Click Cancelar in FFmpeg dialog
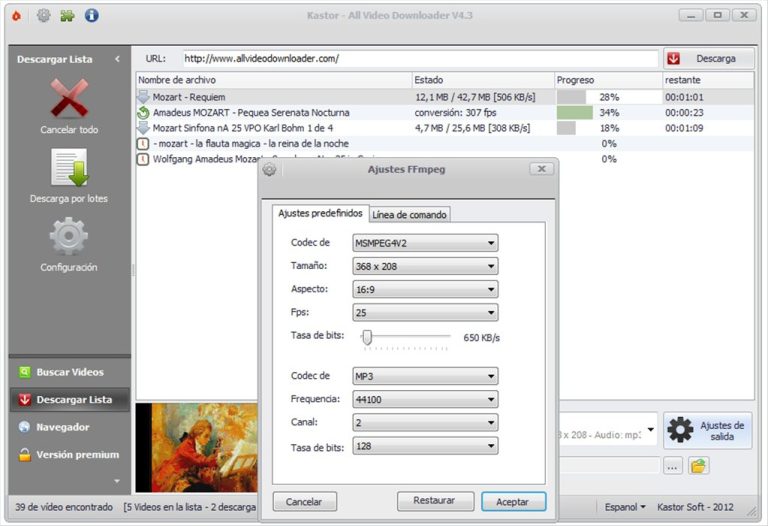Screen dimensions: 768x526 [x=304, y=502]
